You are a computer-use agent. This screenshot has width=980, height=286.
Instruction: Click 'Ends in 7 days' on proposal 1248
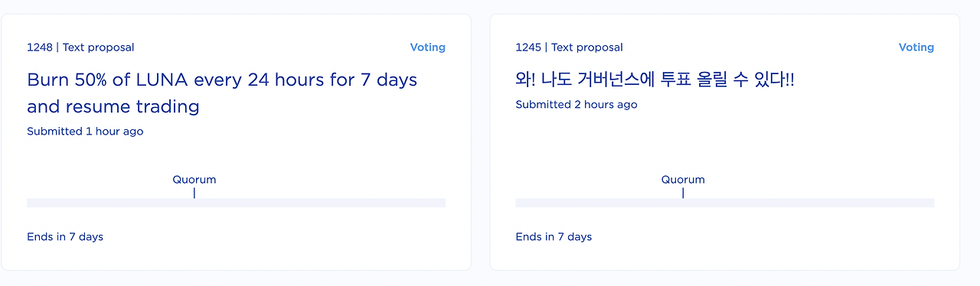pyautogui.click(x=65, y=237)
